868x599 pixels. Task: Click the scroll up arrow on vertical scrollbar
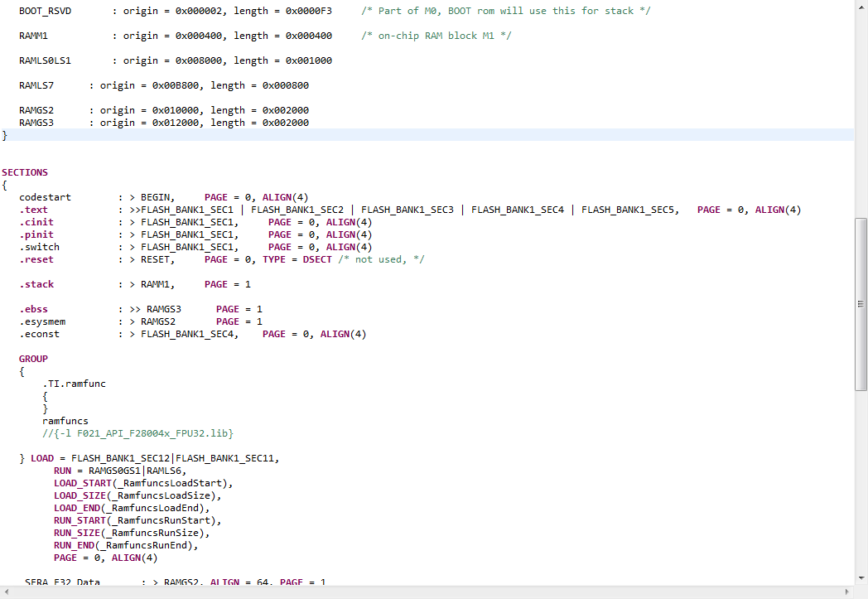point(861,7)
